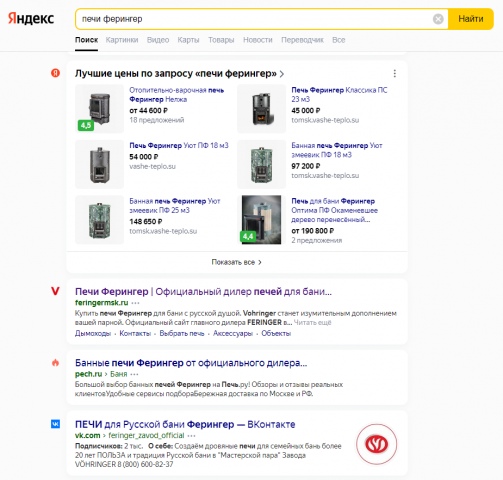Click the round Vöhringer logo in the VK result
Viewport: 503px width, 480px height.
point(376,444)
